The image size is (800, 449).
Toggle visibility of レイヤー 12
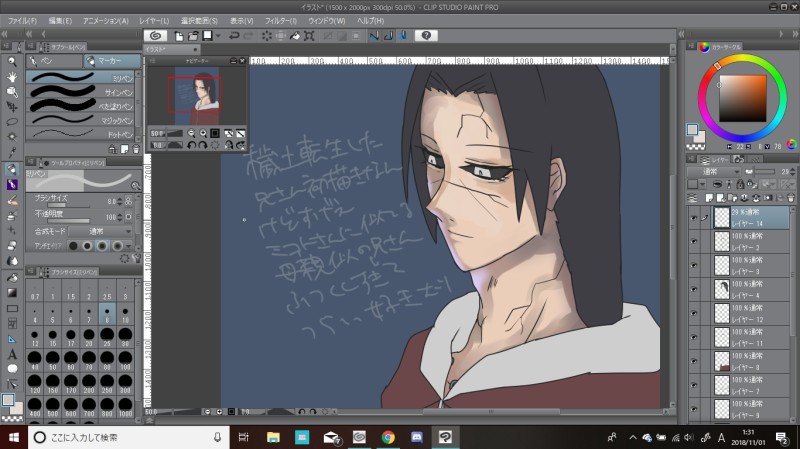[x=693, y=313]
